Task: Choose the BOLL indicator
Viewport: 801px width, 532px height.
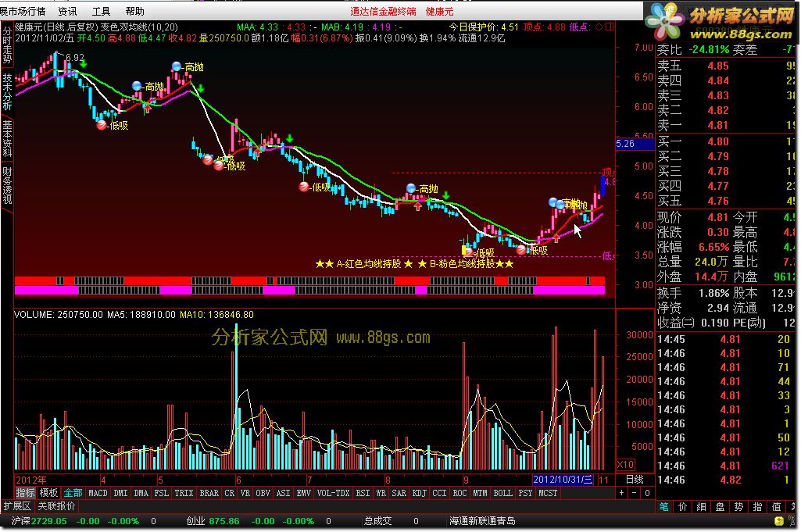Action: pos(503,493)
